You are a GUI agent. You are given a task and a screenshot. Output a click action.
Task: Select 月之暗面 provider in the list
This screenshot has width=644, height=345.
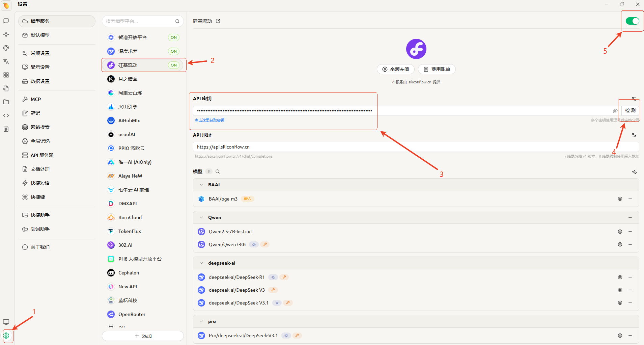(x=128, y=79)
